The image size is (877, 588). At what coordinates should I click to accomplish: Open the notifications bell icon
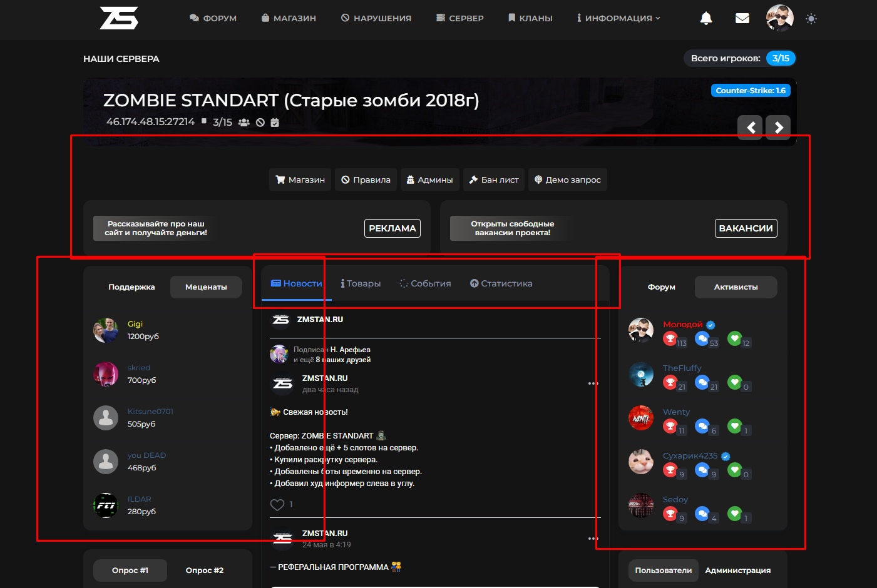click(x=706, y=18)
